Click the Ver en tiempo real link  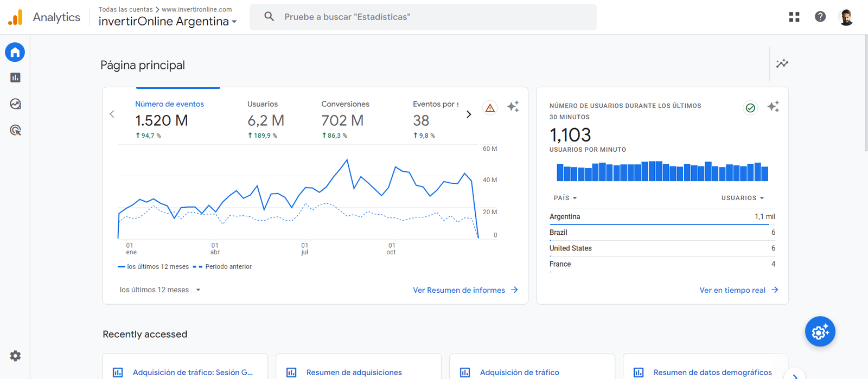739,290
